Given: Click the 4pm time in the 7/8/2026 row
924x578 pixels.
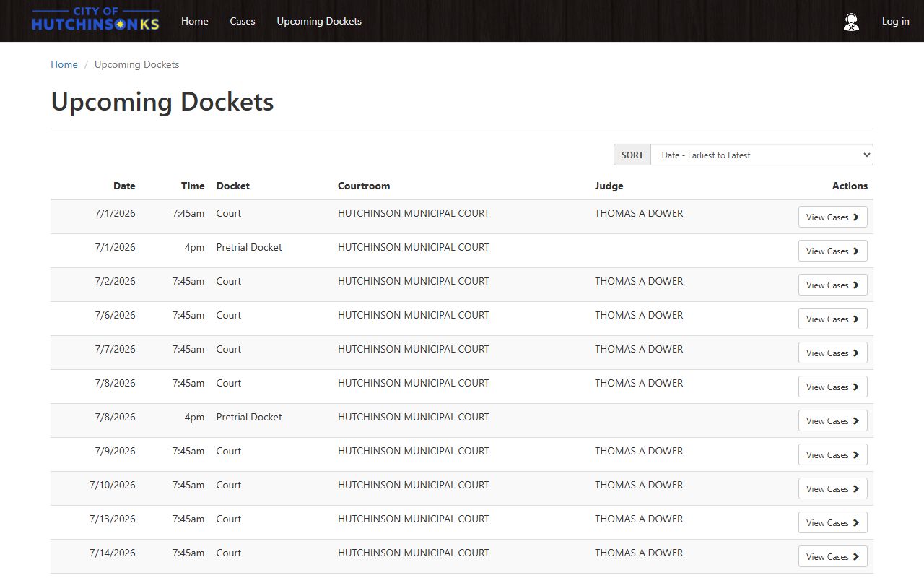Looking at the screenshot, I should (194, 418).
